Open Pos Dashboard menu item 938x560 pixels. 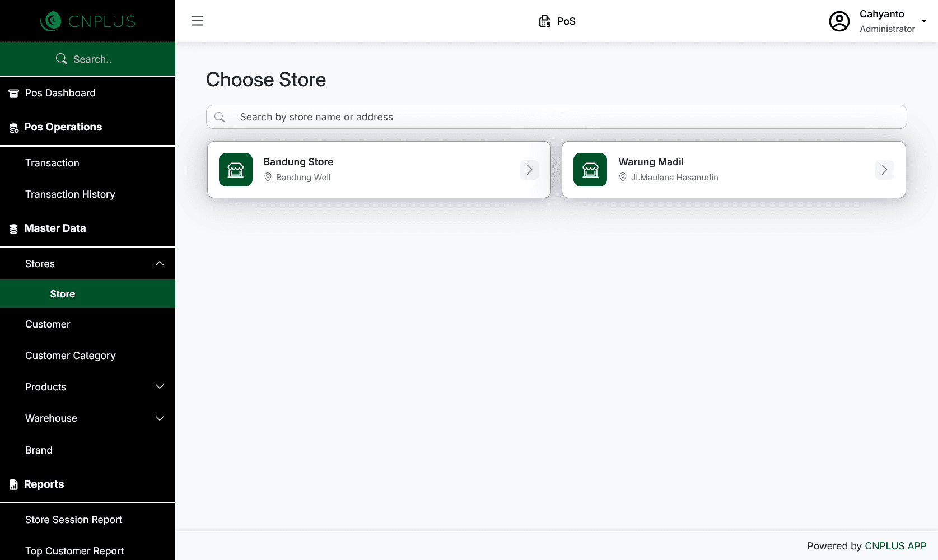pyautogui.click(x=60, y=93)
